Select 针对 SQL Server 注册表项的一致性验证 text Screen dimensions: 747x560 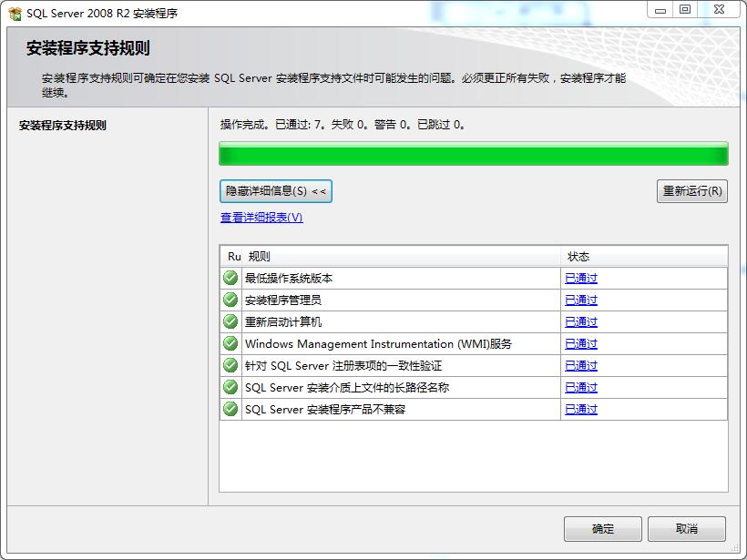(343, 366)
